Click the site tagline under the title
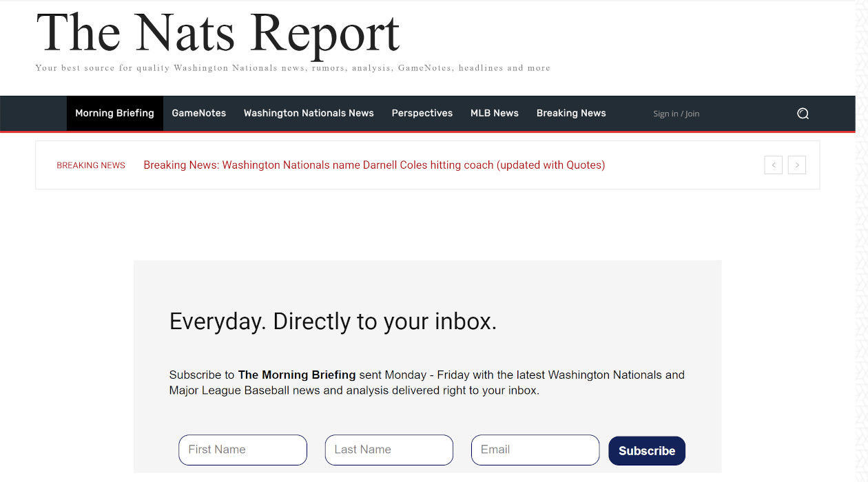This screenshot has height=482, width=868. coord(293,68)
